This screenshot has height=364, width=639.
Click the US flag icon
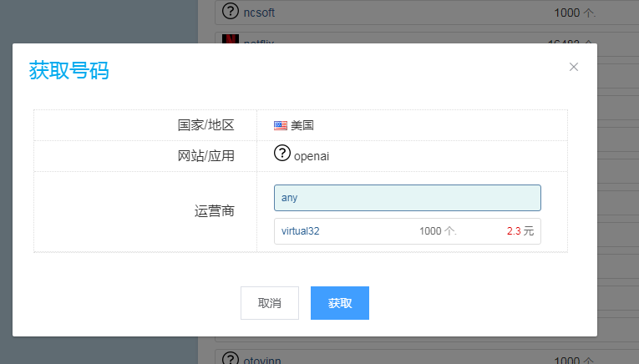281,125
